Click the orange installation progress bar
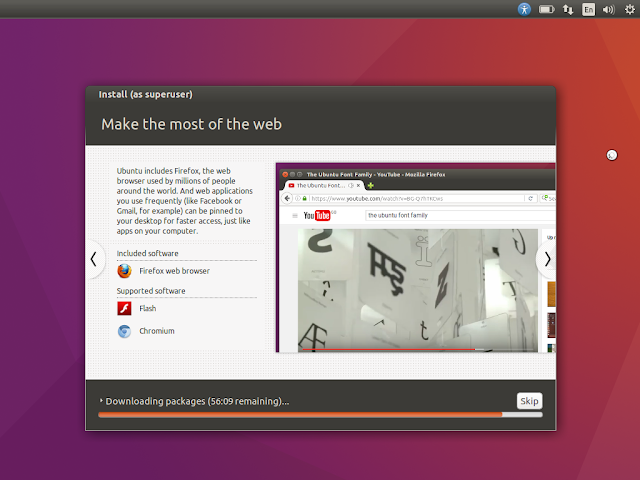 [320, 415]
